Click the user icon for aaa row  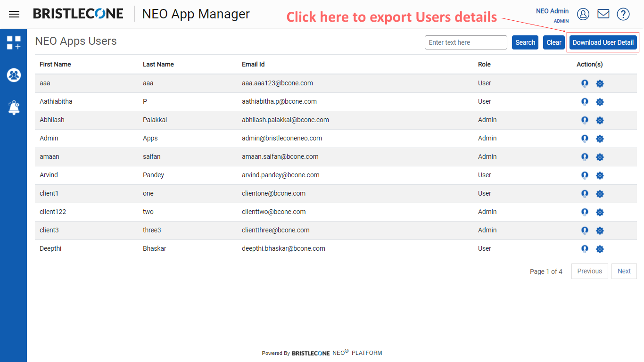pos(585,83)
